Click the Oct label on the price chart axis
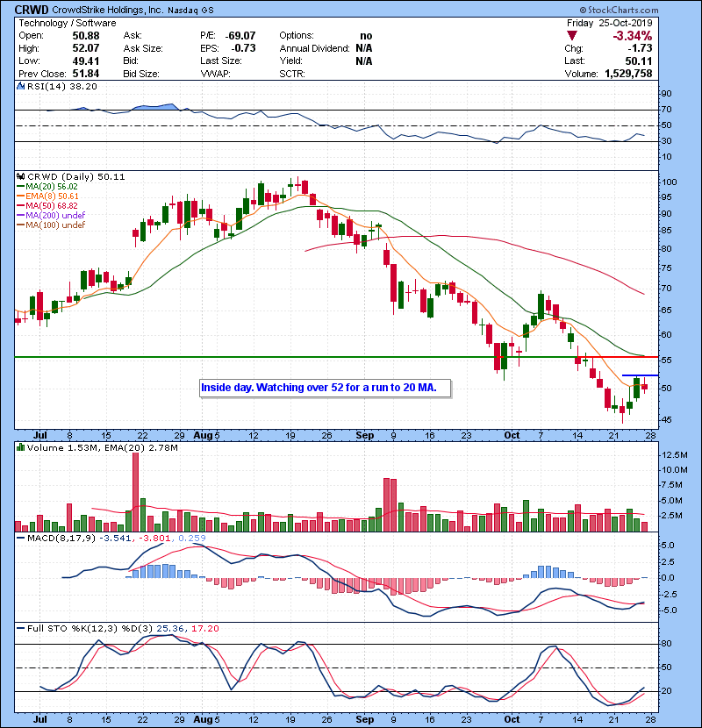 point(512,436)
